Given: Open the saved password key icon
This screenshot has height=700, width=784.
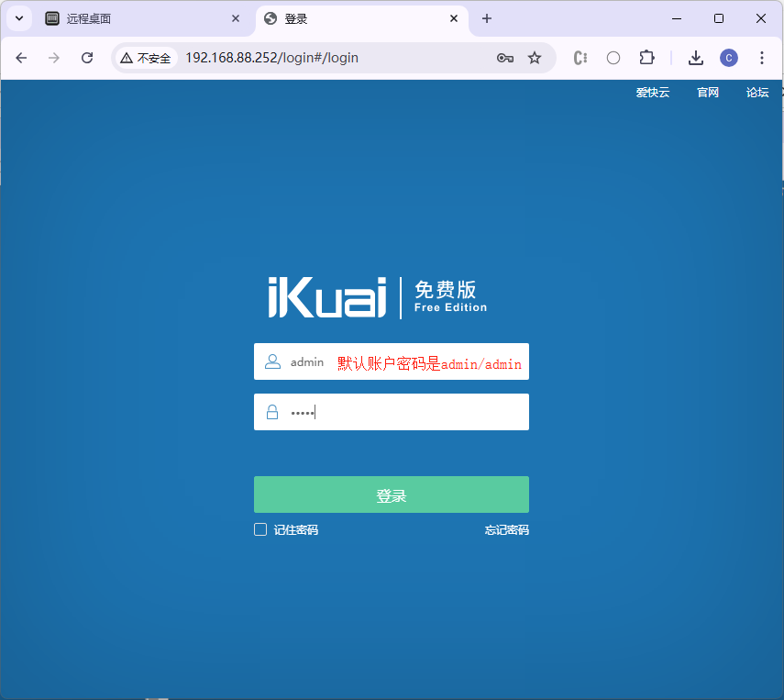Looking at the screenshot, I should click(x=505, y=58).
